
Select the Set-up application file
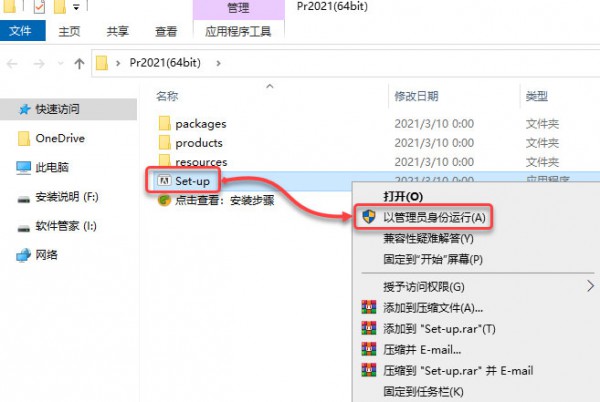(192, 181)
